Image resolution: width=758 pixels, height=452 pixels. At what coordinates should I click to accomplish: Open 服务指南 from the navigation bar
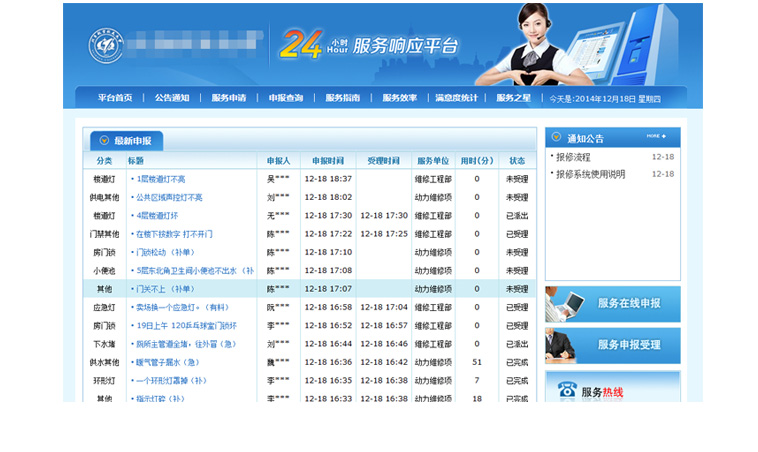343,98
